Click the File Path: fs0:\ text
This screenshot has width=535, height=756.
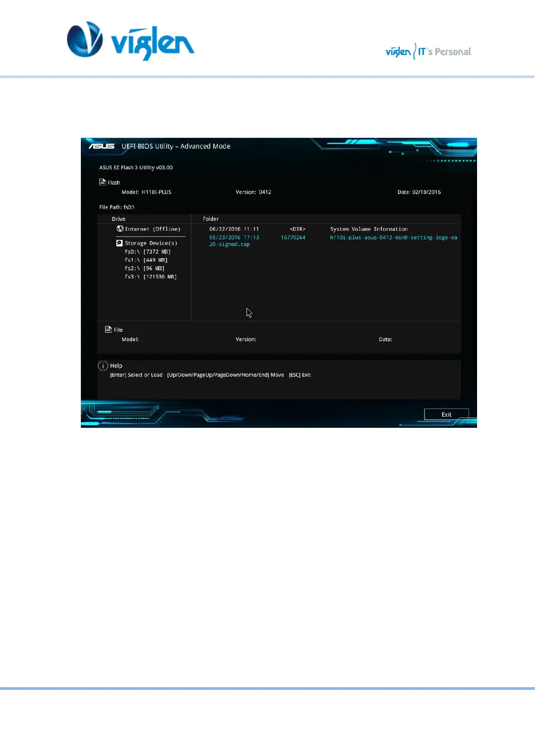[117, 207]
